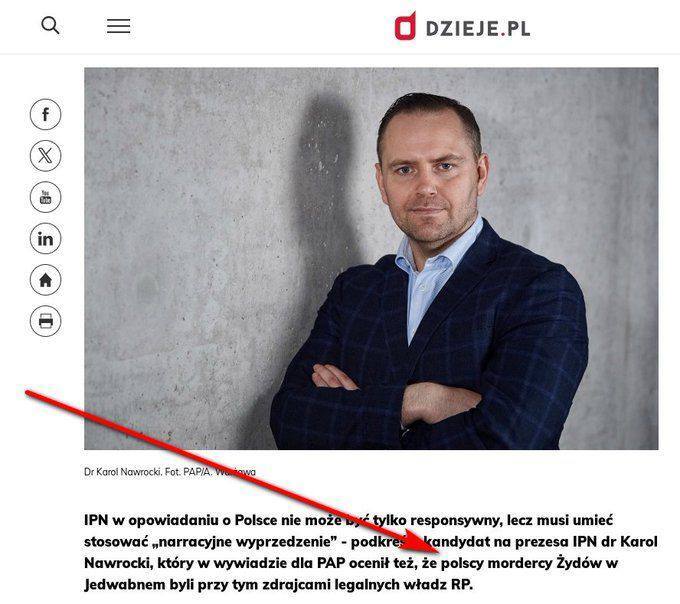680x604 pixels.
Task: Click the DZIEJE.PL logo
Action: (462, 27)
